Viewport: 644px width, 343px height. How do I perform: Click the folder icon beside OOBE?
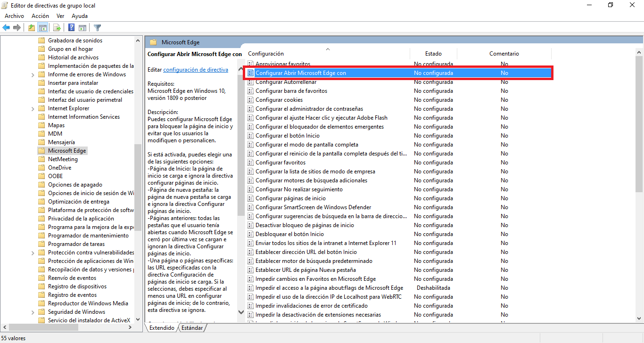coord(41,176)
